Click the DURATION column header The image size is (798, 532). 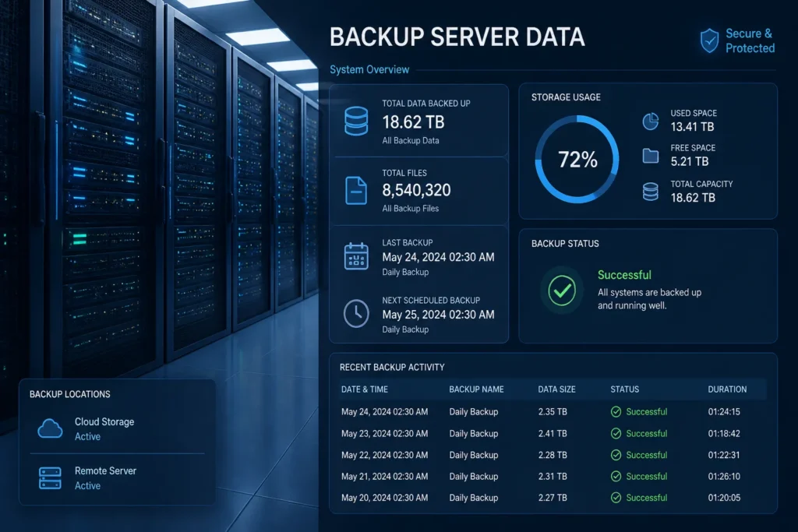pyautogui.click(x=727, y=389)
